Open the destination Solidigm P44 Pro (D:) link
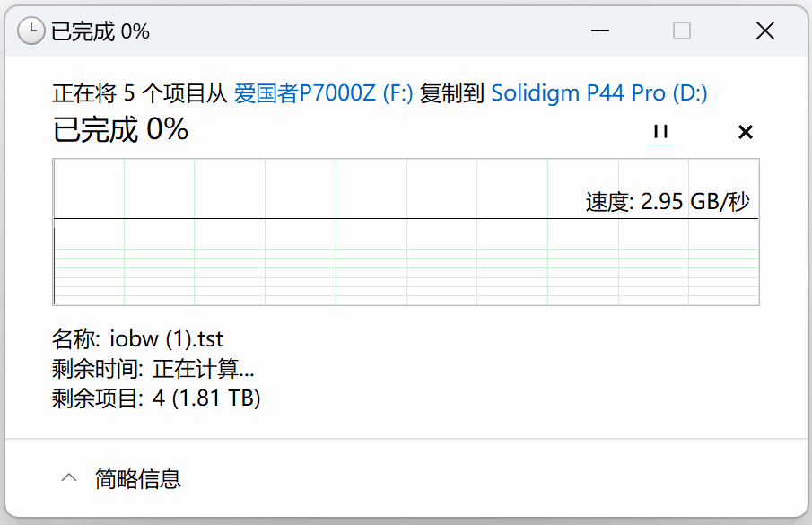This screenshot has height=525, width=812. pyautogui.click(x=599, y=92)
